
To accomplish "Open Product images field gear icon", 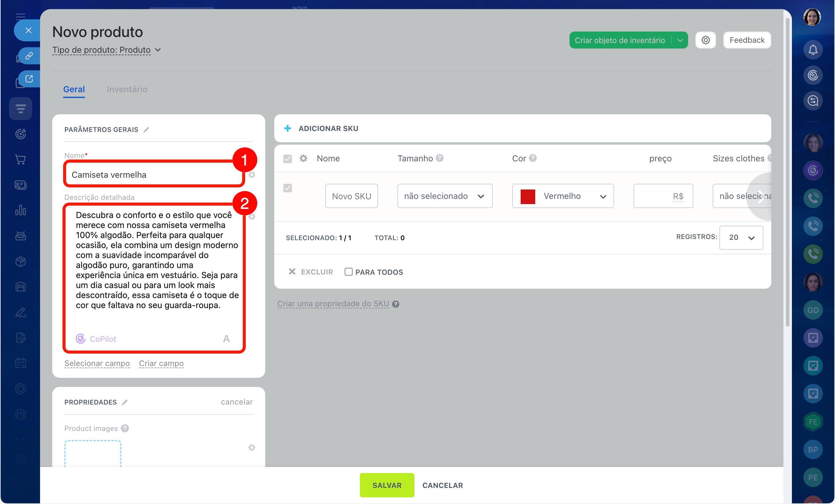I will pyautogui.click(x=252, y=447).
